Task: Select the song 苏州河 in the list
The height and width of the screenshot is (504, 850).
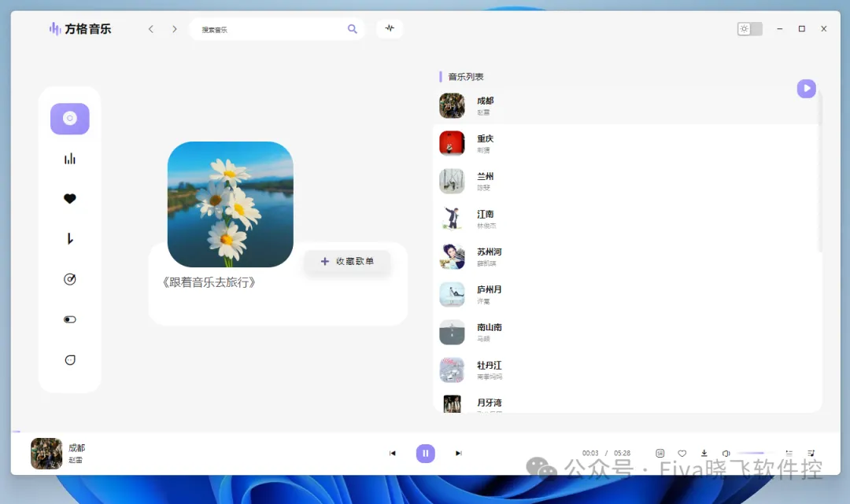Action: click(x=626, y=256)
